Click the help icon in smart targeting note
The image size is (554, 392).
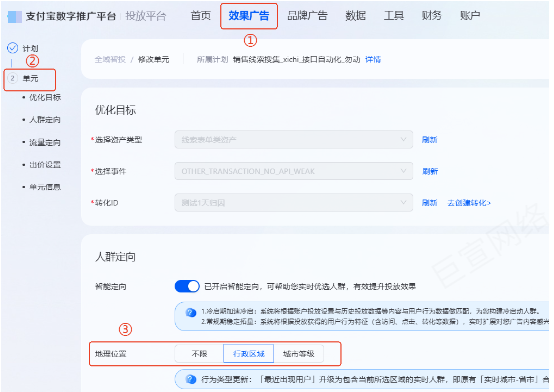tap(191, 312)
